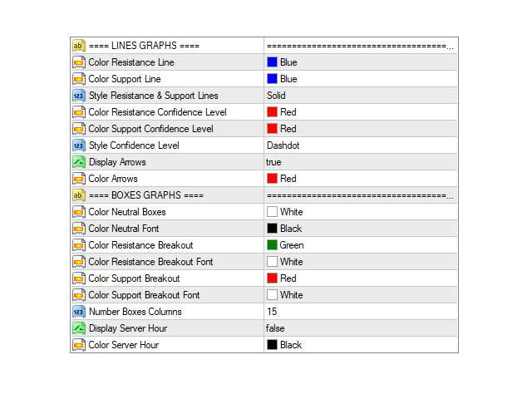The image size is (532, 399).
Task: Click the Color Support Breakout Font label
Action: click(144, 295)
